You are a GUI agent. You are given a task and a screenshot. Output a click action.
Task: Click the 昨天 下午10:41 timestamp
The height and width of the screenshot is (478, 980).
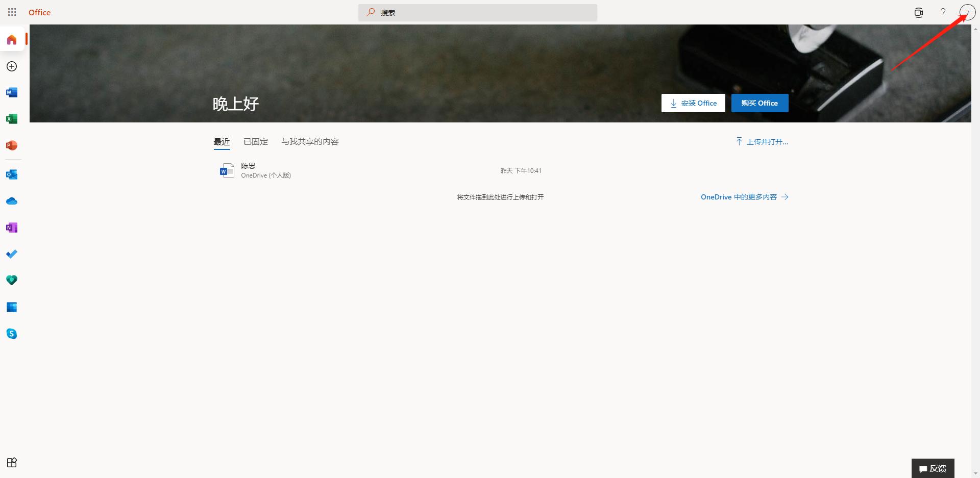[x=521, y=171]
